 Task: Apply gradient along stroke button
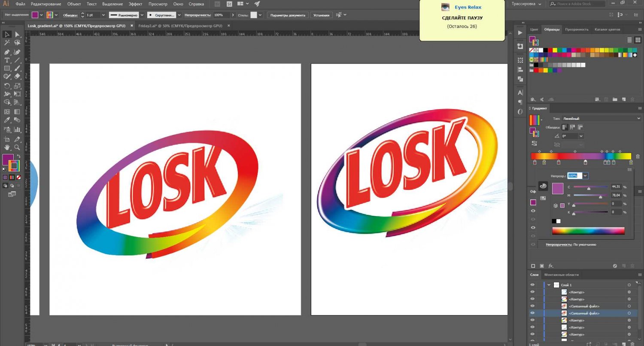[573, 127]
